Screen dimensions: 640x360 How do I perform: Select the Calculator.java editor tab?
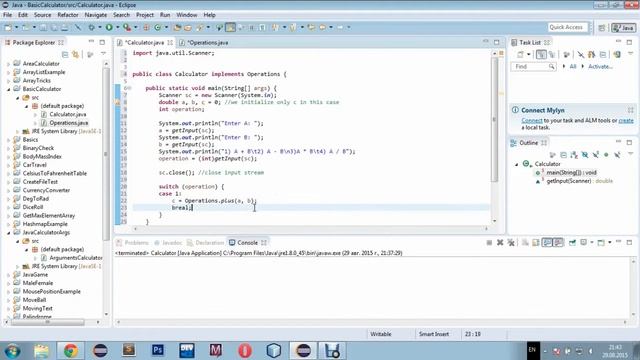point(145,42)
